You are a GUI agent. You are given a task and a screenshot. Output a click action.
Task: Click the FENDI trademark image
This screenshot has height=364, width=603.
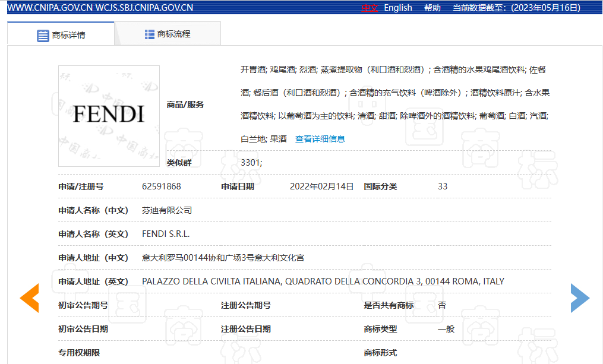[109, 116]
